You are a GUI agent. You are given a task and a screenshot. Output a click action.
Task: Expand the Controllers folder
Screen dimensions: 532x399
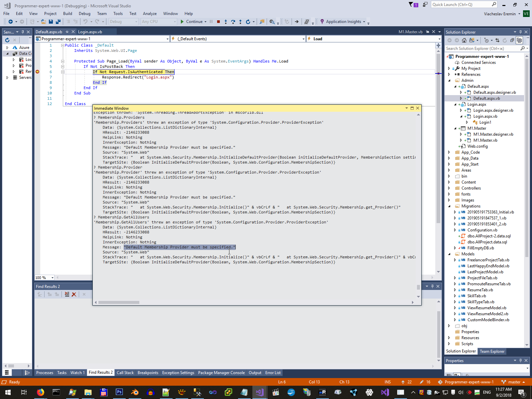point(449,188)
